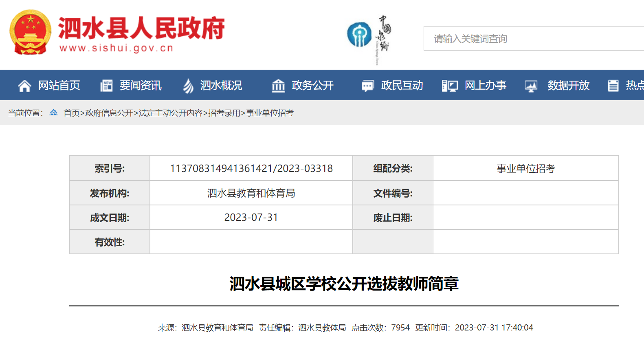The image size is (644, 337).
Task: Click the chart screen icon beside 数据开放
Action: (x=531, y=86)
